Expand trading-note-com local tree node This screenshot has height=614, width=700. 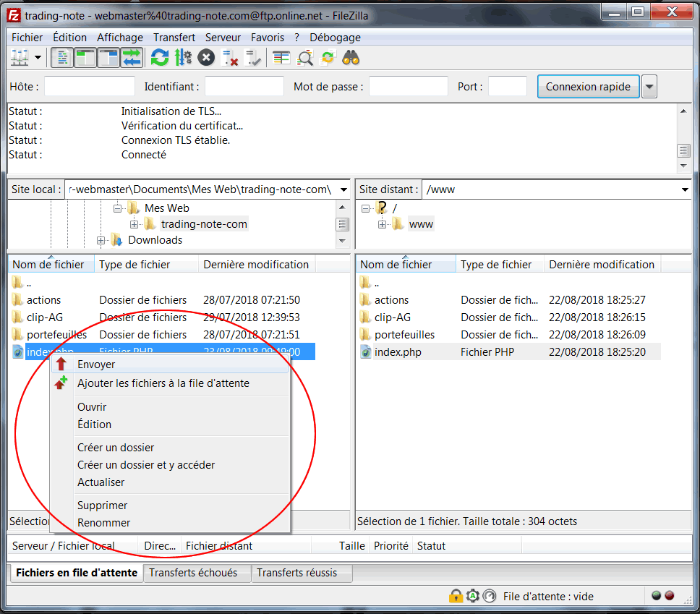pos(134,224)
